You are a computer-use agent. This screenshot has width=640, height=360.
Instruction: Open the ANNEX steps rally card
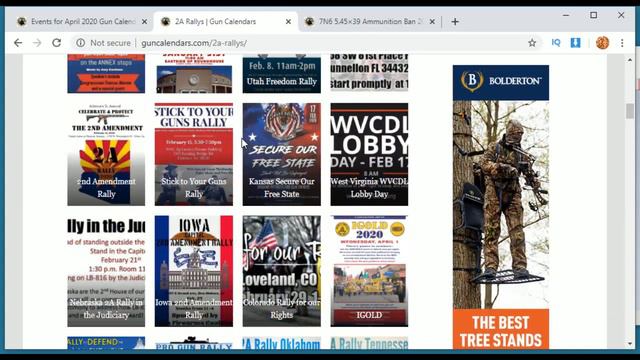click(x=106, y=73)
